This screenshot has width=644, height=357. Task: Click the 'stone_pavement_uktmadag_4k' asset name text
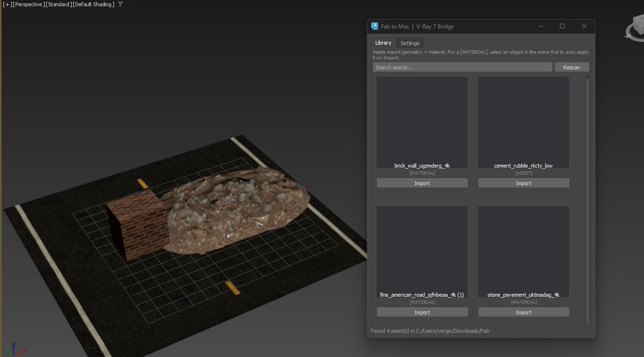[523, 295]
